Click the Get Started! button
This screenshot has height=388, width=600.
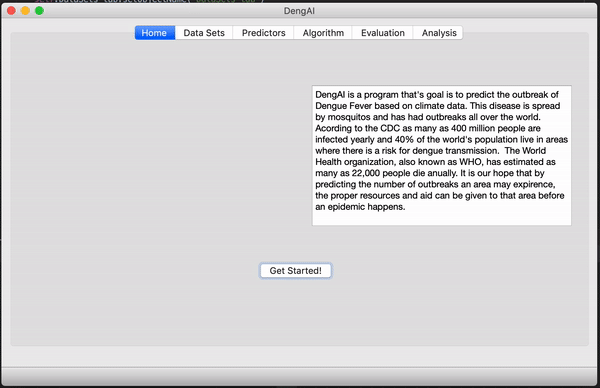[295, 271]
